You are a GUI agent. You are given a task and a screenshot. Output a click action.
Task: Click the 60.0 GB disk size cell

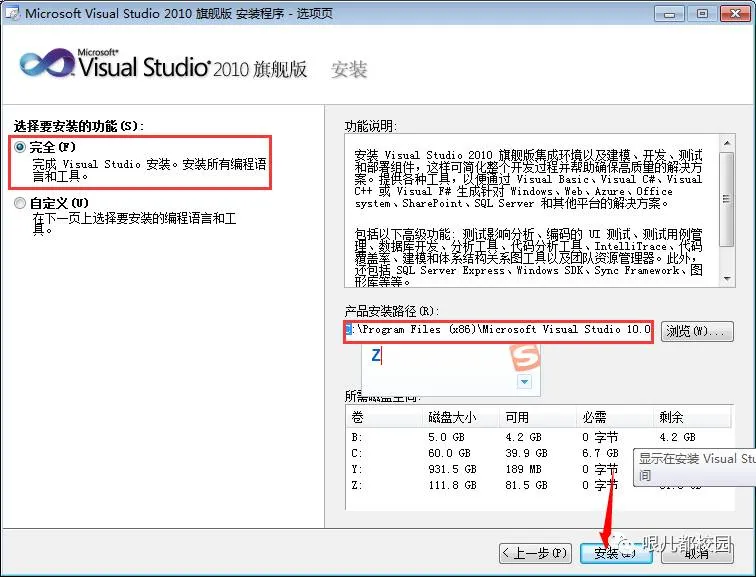(x=449, y=453)
